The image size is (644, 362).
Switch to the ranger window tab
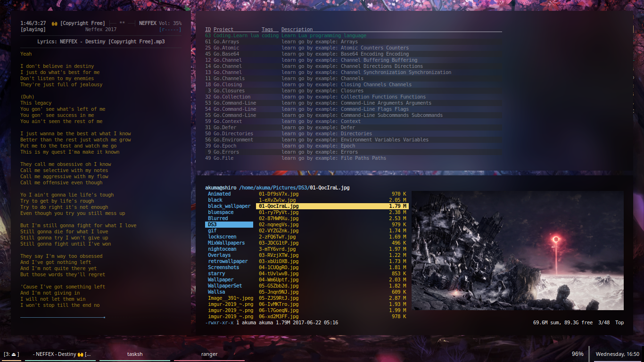tap(209, 354)
